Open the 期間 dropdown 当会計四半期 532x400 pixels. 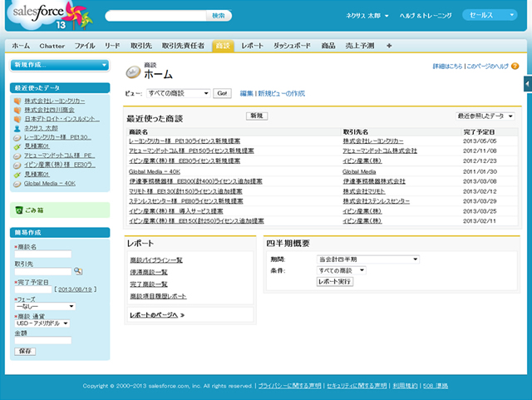[x=367, y=259]
